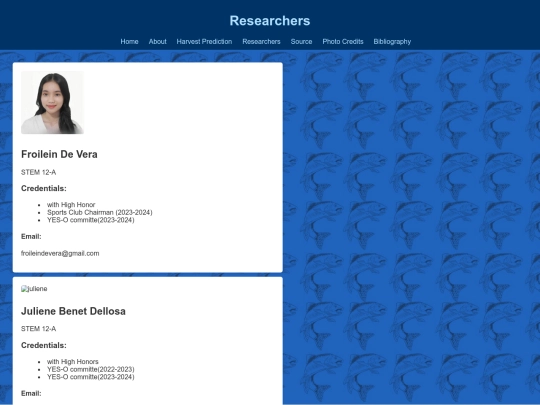Click the Email label in Juliene's card

click(31, 393)
